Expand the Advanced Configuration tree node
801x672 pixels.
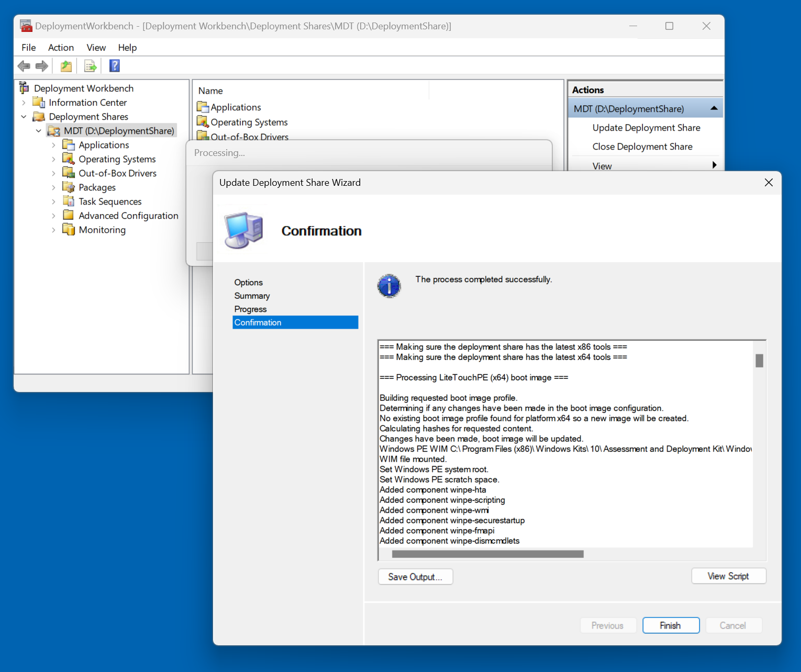point(53,216)
